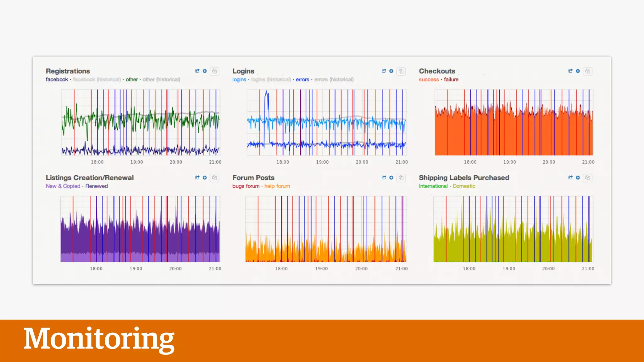Click the copy icon on Listings Creation/Renewal graph
Screen dimensions: 644x362
click(214, 178)
